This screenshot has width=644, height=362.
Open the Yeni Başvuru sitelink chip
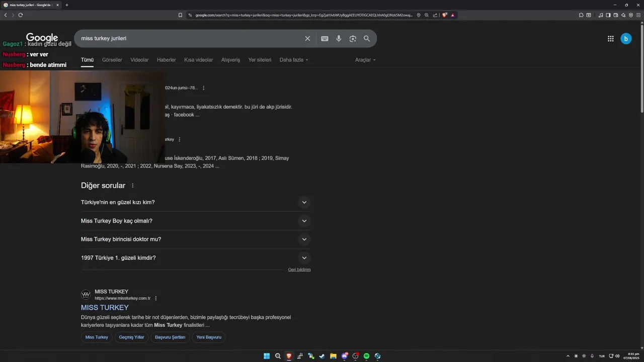pos(209,337)
